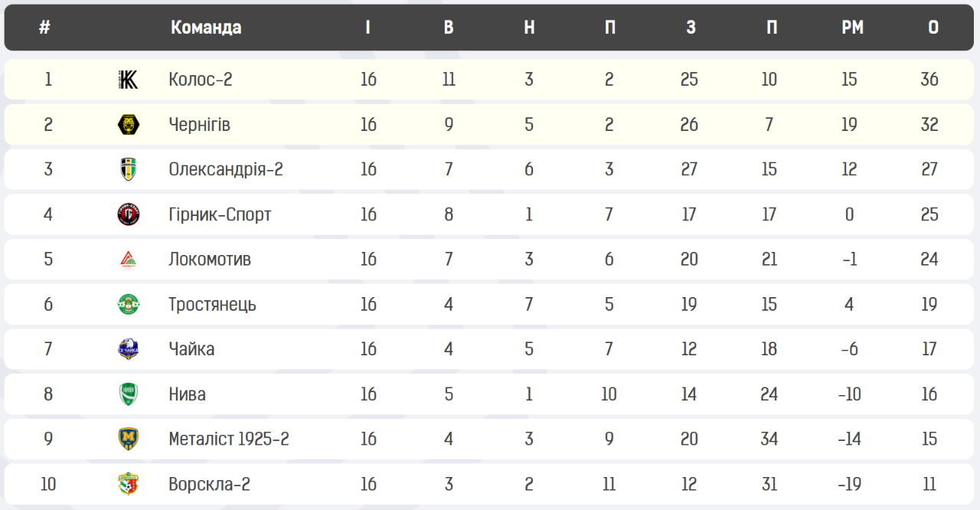Screen dimensions: 980x510
Task: Open the Металіст 1925-2 team link
Action: 229,440
